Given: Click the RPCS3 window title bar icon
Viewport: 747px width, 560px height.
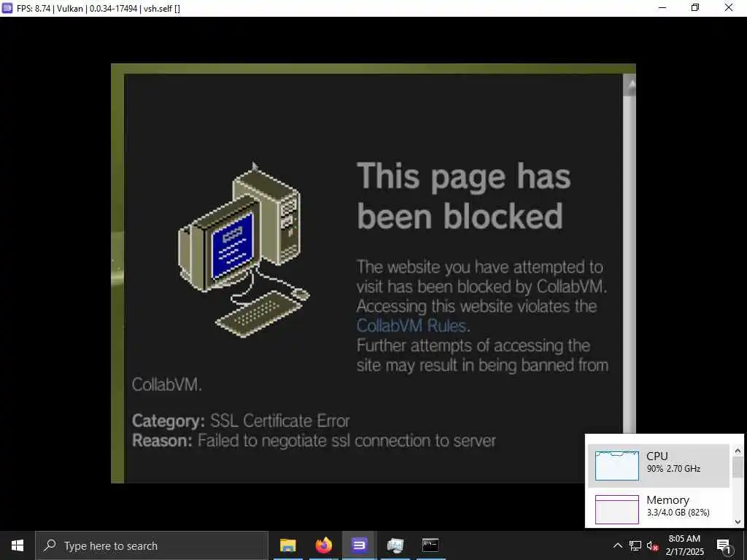Looking at the screenshot, I should point(7,8).
